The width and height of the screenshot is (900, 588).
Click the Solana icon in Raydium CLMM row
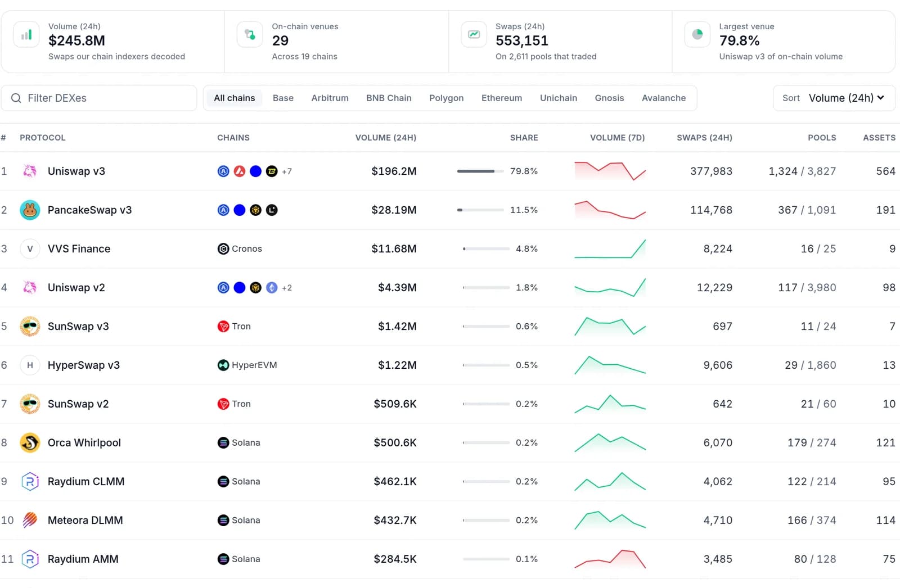[x=223, y=482]
